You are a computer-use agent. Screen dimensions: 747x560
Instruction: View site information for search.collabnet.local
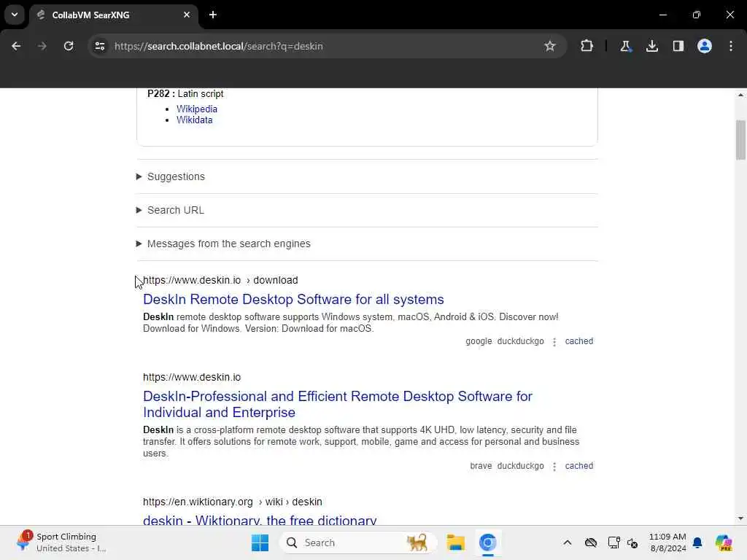point(100,46)
